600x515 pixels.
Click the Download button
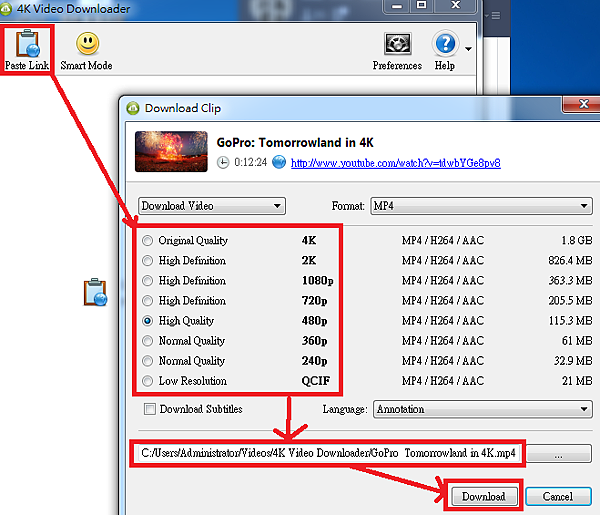484,496
